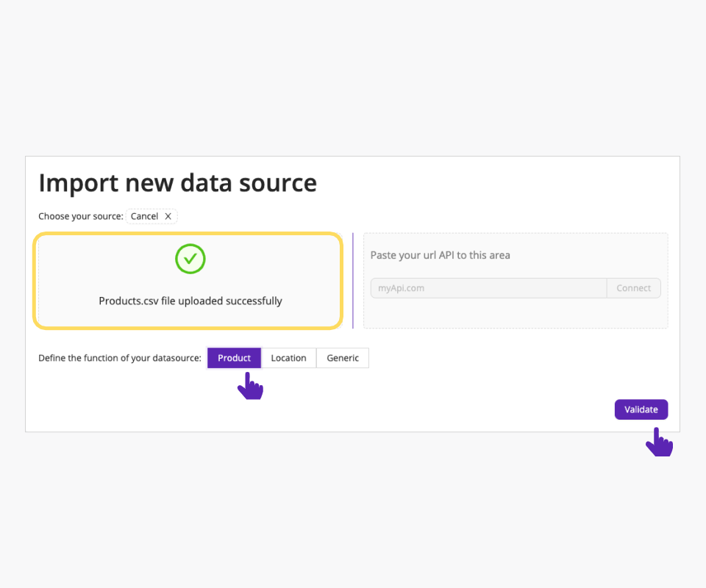Click the green checkmark success icon
Viewport: 706px width, 588px height.
coord(190,259)
